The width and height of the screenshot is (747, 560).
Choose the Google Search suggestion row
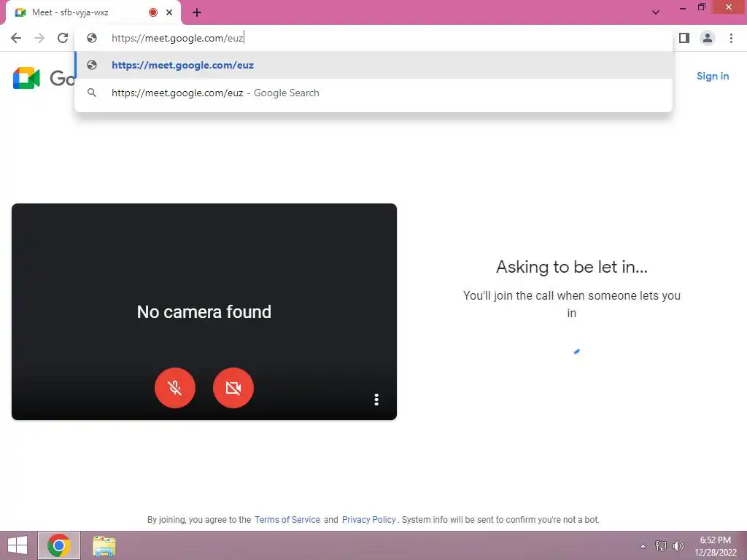(x=373, y=93)
